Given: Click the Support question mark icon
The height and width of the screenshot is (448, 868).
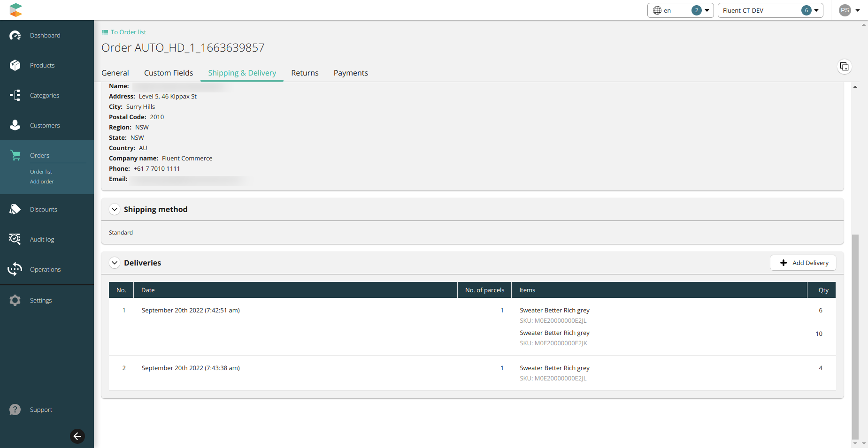Looking at the screenshot, I should point(15,410).
